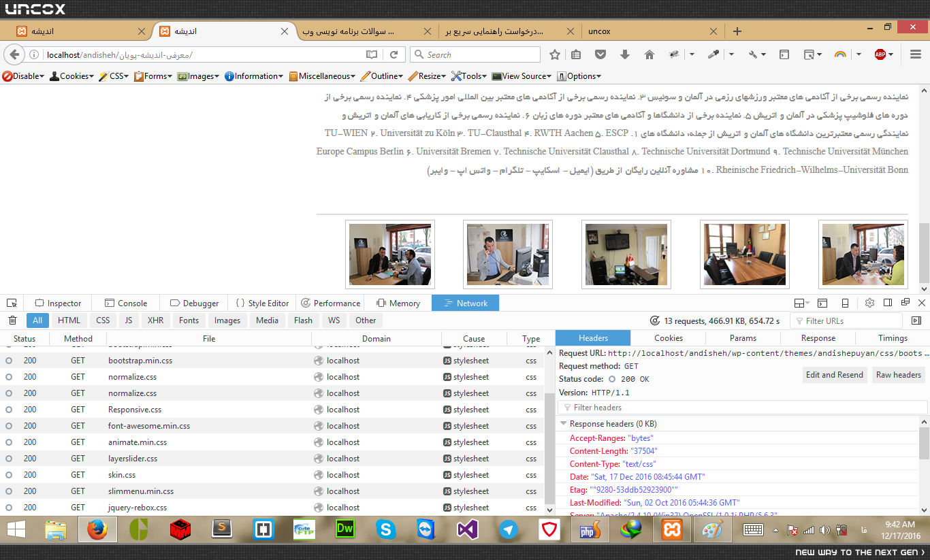Image resolution: width=930 pixels, height=560 pixels.
Task: Toggle the JS request filter
Action: pos(129,320)
